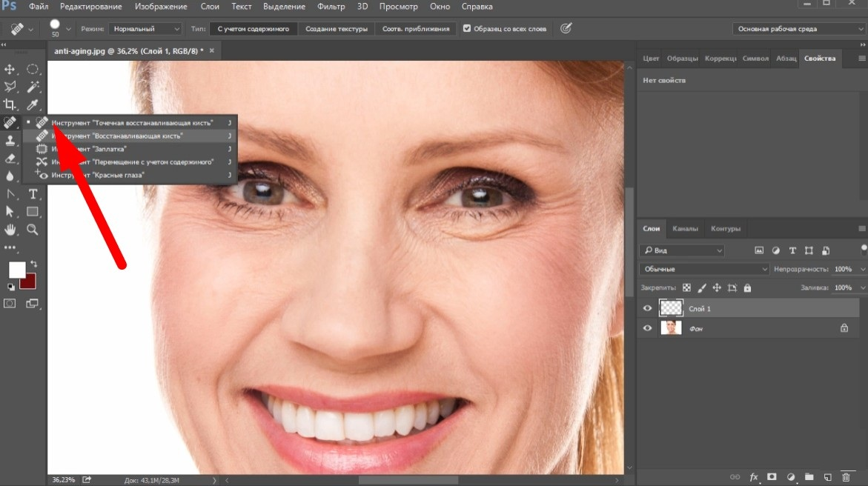This screenshot has width=868, height=486.
Task: Filter layers by shape icon
Action: 809,250
